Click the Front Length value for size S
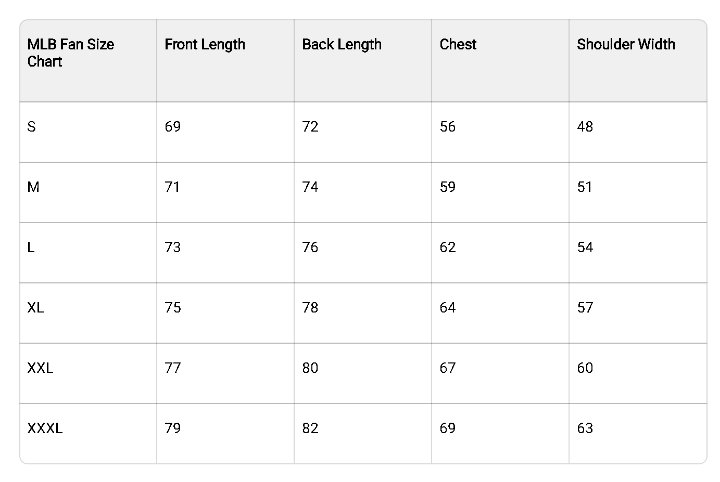720x482 pixels. pos(173,127)
